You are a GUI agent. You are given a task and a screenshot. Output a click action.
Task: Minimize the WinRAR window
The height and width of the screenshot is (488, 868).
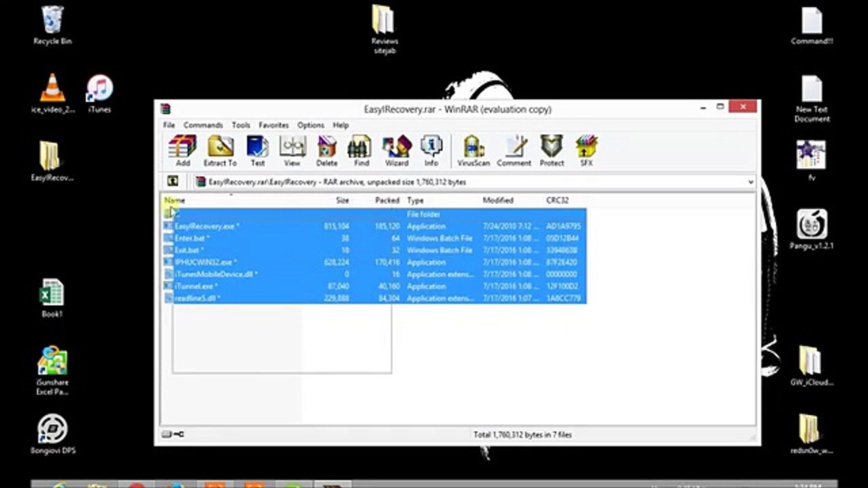coord(703,107)
